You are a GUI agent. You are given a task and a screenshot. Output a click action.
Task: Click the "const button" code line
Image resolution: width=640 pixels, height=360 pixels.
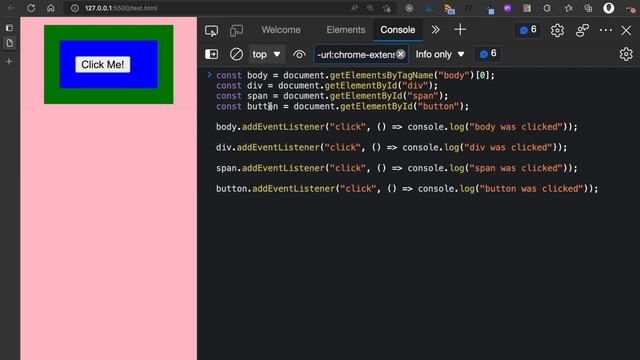(342, 107)
